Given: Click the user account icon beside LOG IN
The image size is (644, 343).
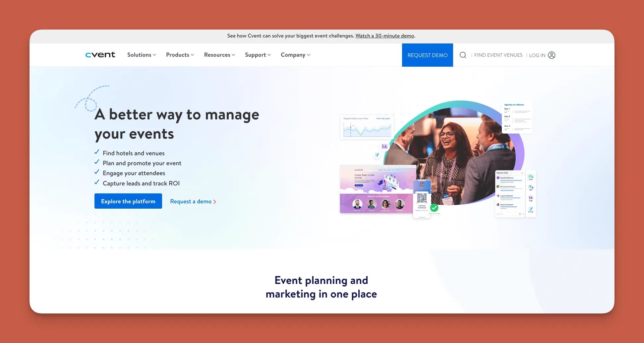Looking at the screenshot, I should (551, 55).
